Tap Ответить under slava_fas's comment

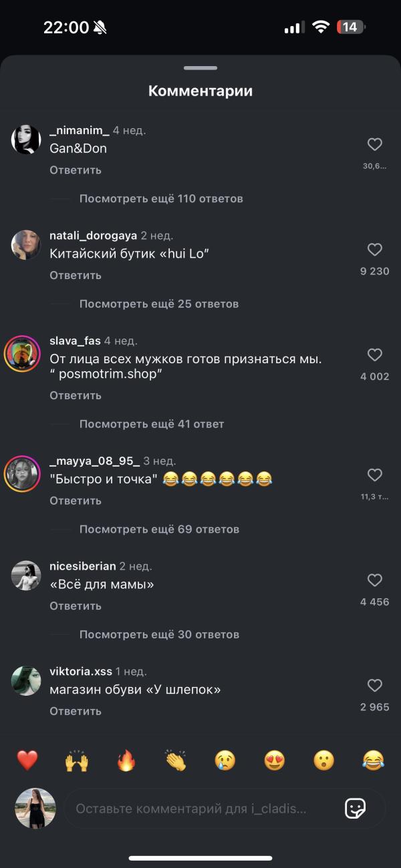click(x=76, y=395)
